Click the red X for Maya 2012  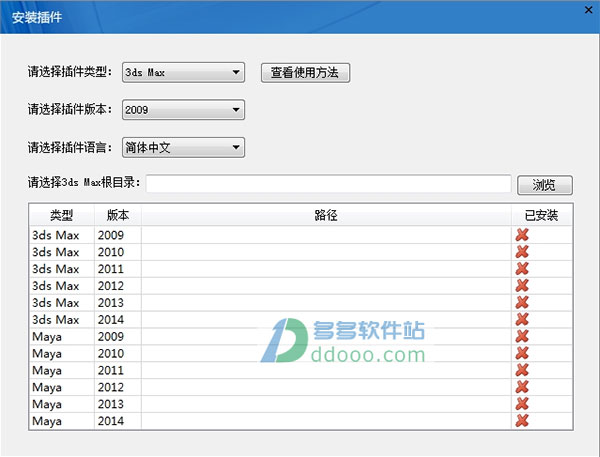(x=522, y=387)
